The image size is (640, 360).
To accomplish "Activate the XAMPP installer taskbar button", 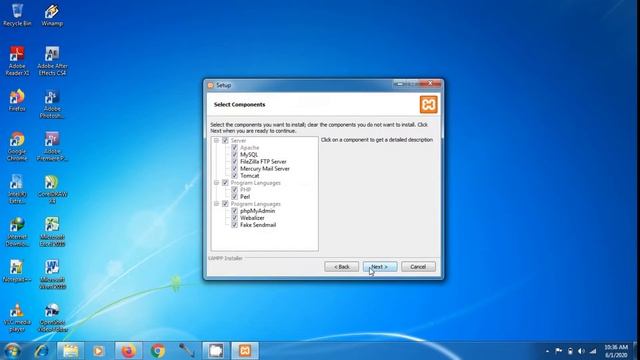I will coord(245,351).
